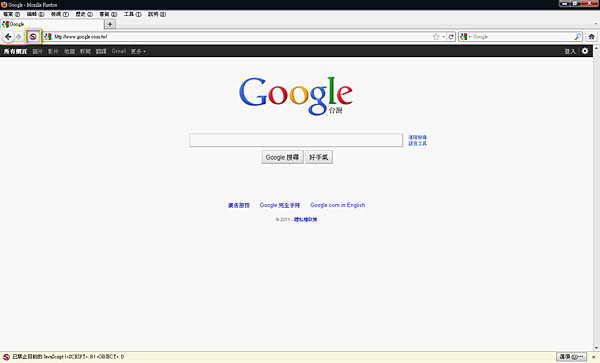The image size is (600, 363).
Task: Click the 好手氣 lucky button
Action: (319, 157)
